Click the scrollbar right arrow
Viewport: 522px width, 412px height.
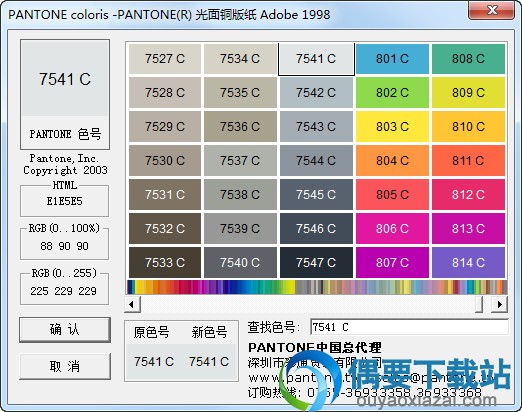(500, 304)
